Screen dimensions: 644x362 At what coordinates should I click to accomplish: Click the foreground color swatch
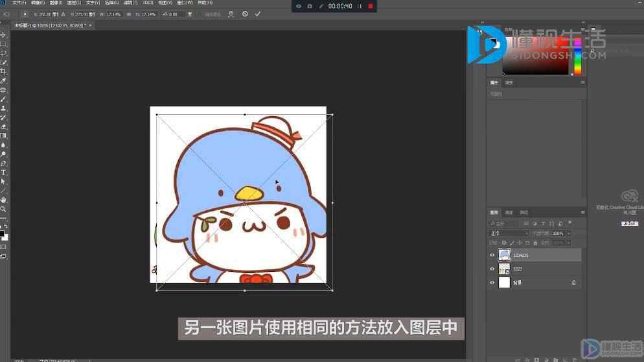2,234
